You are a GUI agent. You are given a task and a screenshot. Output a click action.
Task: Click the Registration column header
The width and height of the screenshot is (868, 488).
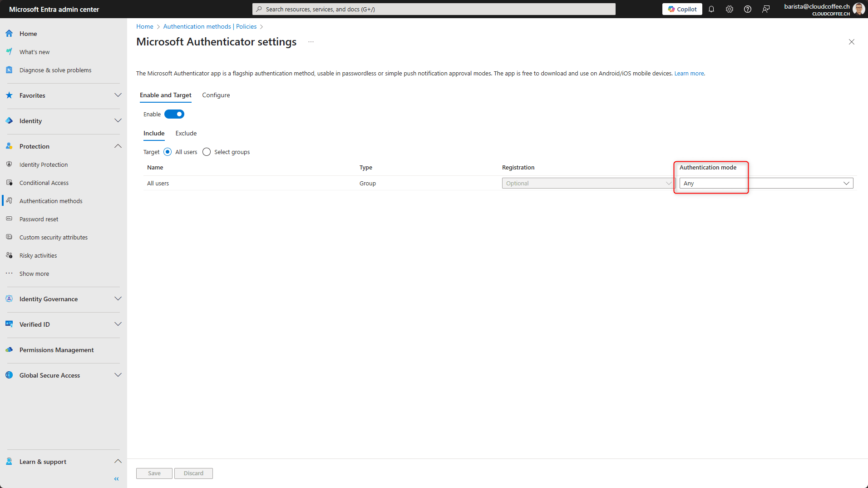[x=518, y=167]
